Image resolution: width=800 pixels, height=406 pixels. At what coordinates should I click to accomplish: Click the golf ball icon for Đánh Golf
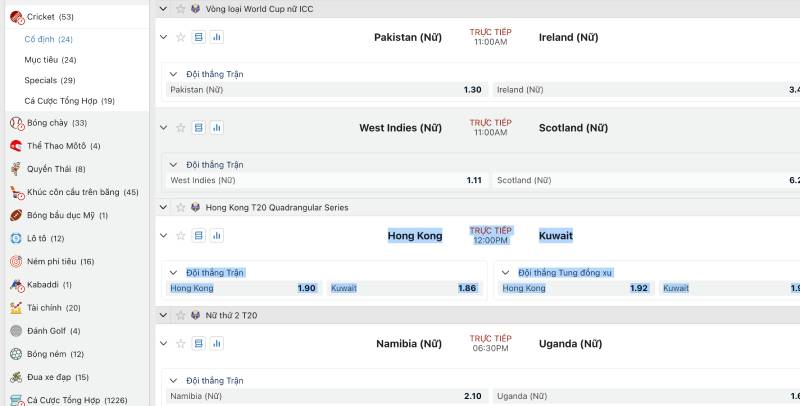(x=16, y=331)
